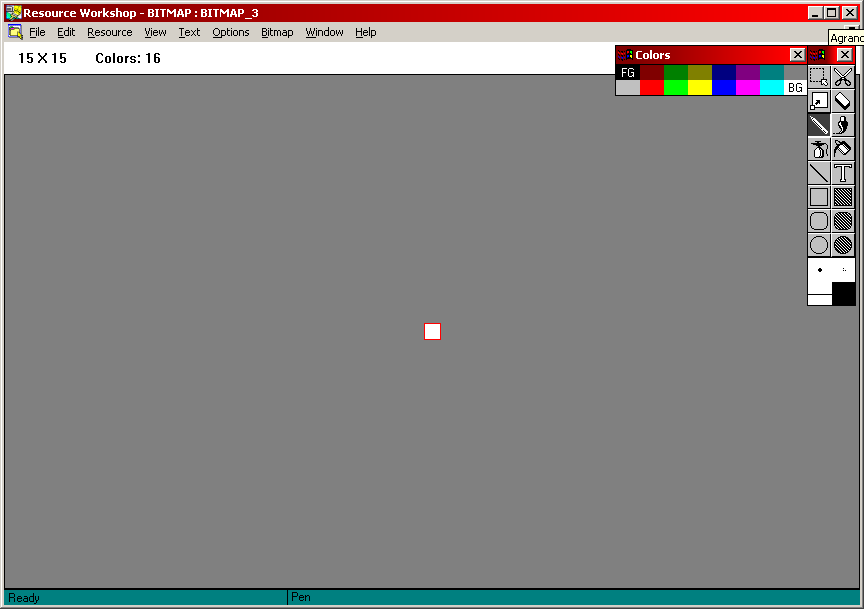Open the File menu
864x609 pixels.
(x=37, y=32)
